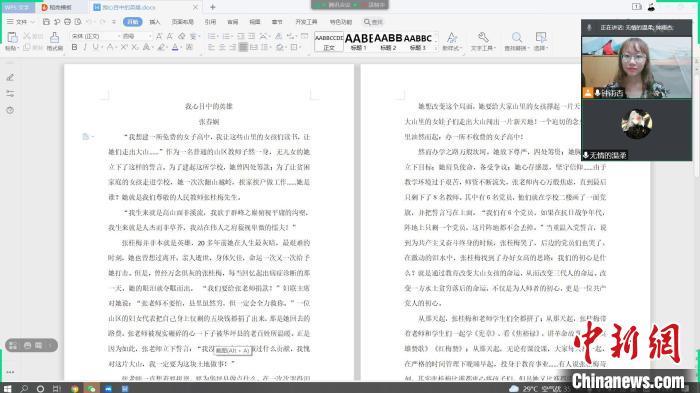Open a new document tab with plus

212,7
